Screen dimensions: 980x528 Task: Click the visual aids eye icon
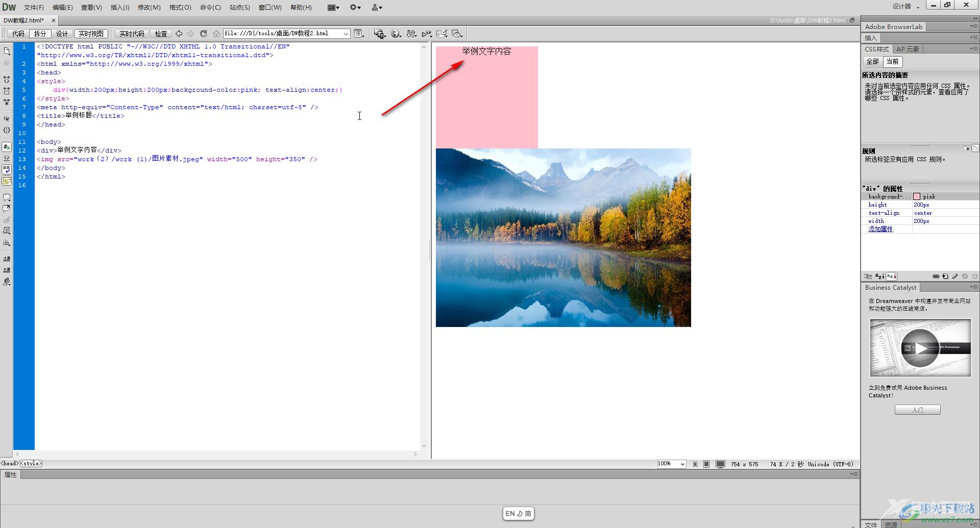[x=457, y=34]
